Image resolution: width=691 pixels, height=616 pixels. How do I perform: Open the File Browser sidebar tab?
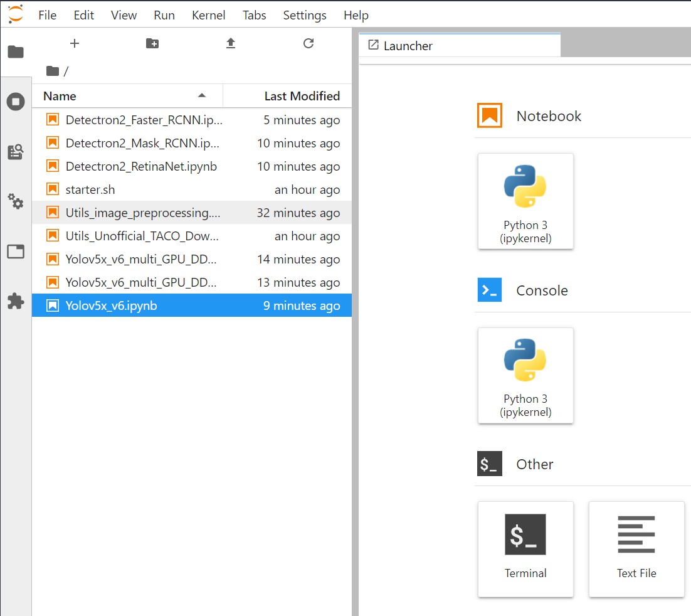[16, 51]
